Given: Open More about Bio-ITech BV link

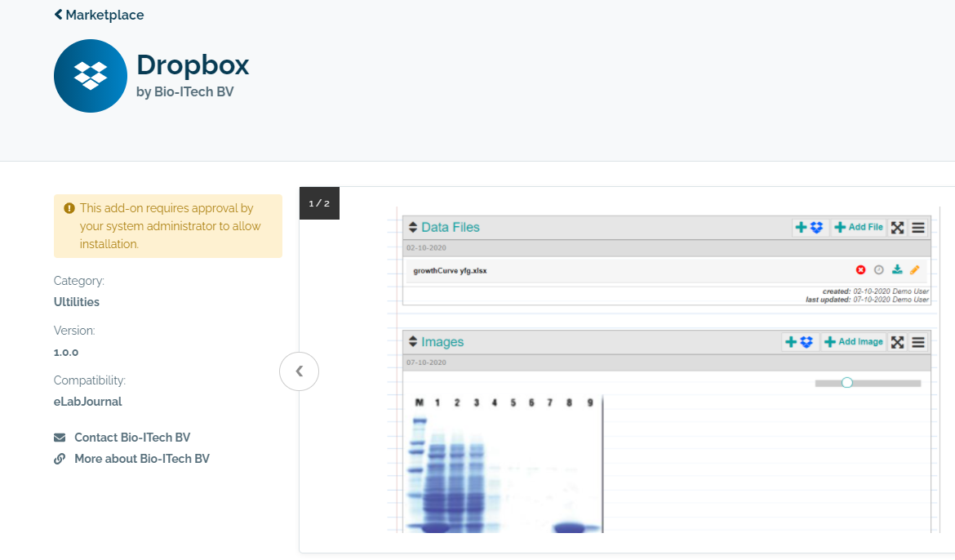Looking at the screenshot, I should click(141, 459).
